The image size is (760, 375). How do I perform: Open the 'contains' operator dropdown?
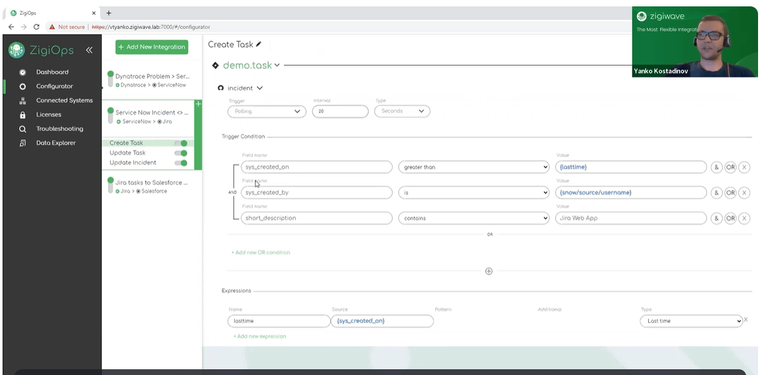point(474,219)
